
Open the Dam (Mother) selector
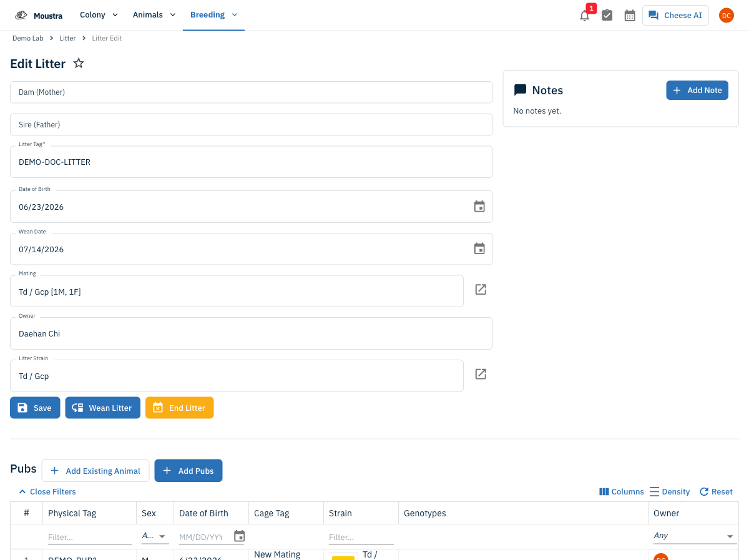(251, 92)
